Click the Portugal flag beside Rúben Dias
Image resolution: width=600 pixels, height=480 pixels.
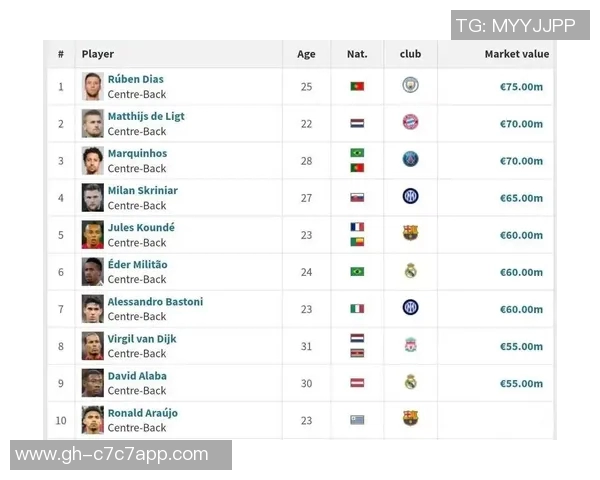click(x=357, y=87)
